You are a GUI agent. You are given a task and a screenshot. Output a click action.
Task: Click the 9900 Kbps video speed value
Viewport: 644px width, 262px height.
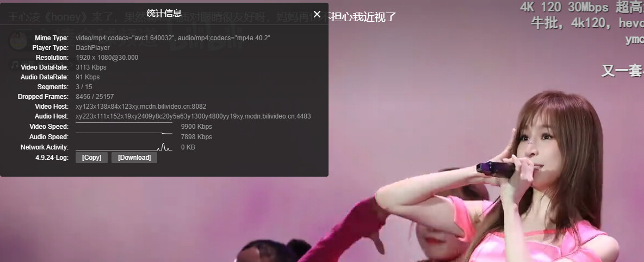[x=197, y=127]
